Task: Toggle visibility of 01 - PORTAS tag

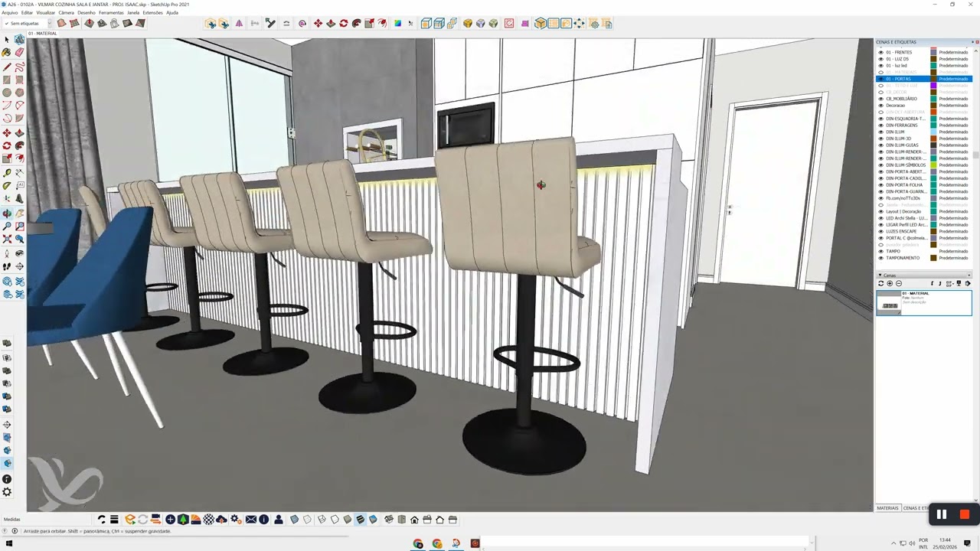Action: (880, 79)
